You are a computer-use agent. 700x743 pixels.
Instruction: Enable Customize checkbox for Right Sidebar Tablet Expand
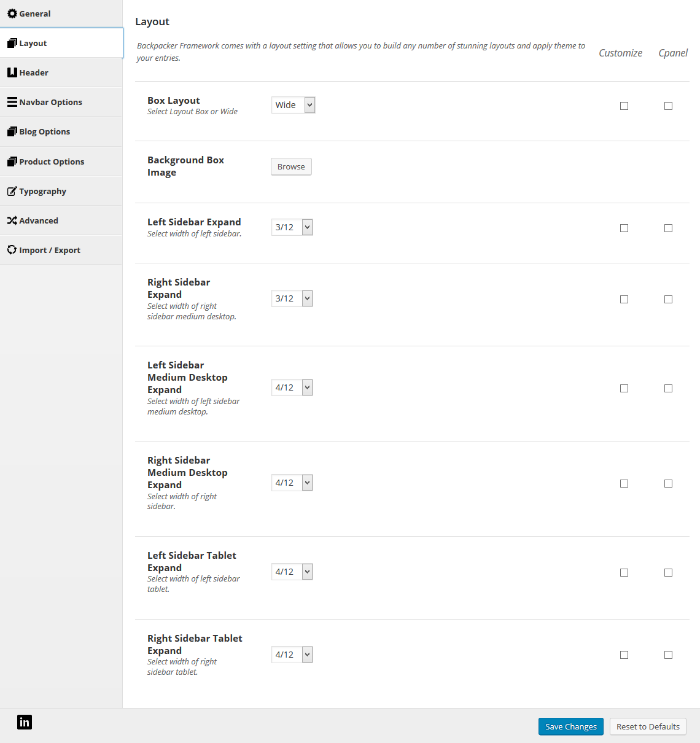tap(624, 655)
